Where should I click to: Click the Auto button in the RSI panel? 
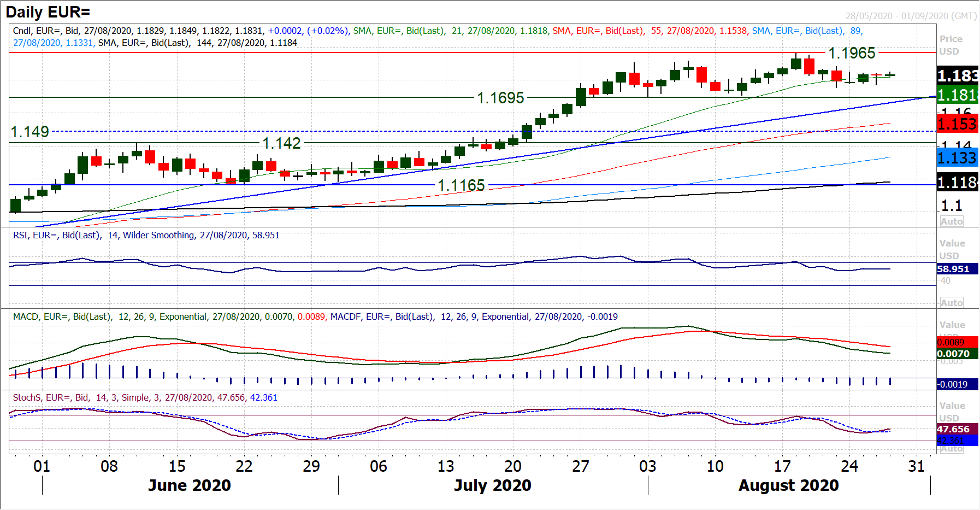click(951, 303)
